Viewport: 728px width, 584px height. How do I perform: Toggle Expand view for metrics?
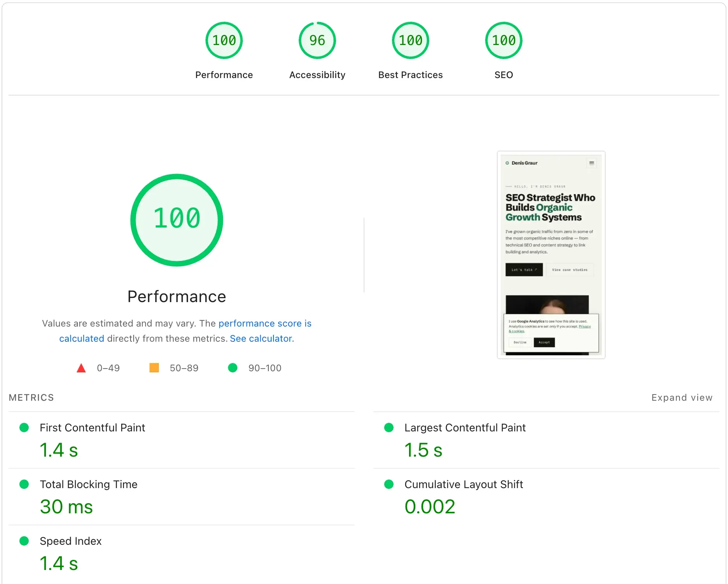(682, 398)
